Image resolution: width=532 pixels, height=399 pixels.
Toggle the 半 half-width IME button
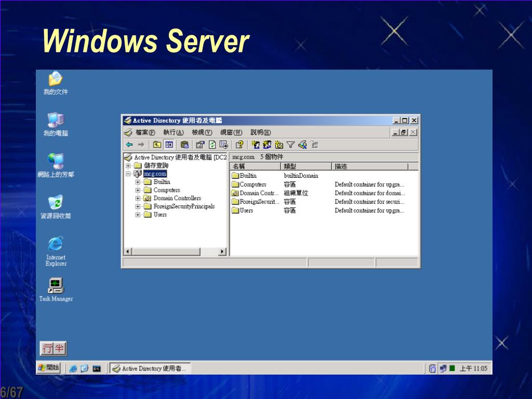coord(59,349)
